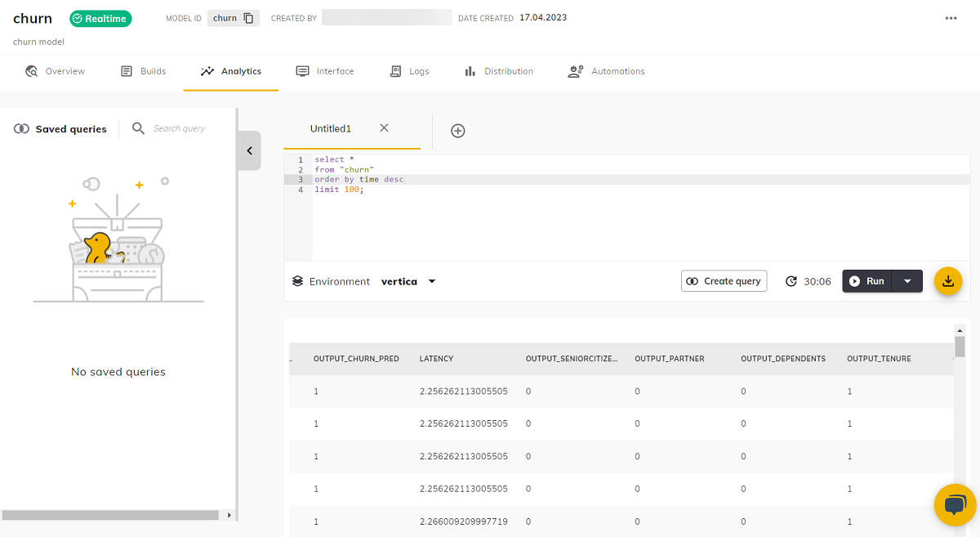
Task: Click the OUTPUT_DEPENDENTS column header
Action: [x=783, y=359]
